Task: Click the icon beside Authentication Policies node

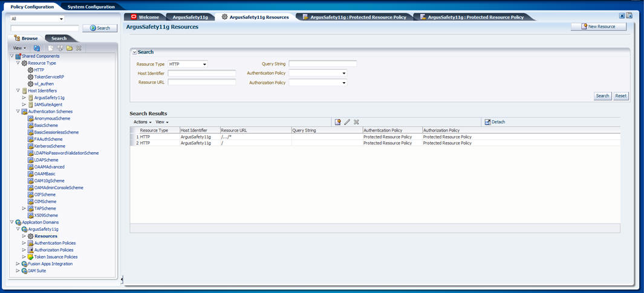Action: tap(30, 243)
